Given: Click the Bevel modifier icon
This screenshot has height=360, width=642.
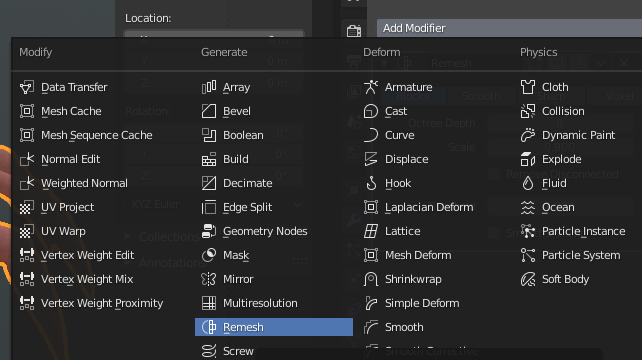Looking at the screenshot, I should coord(209,111).
